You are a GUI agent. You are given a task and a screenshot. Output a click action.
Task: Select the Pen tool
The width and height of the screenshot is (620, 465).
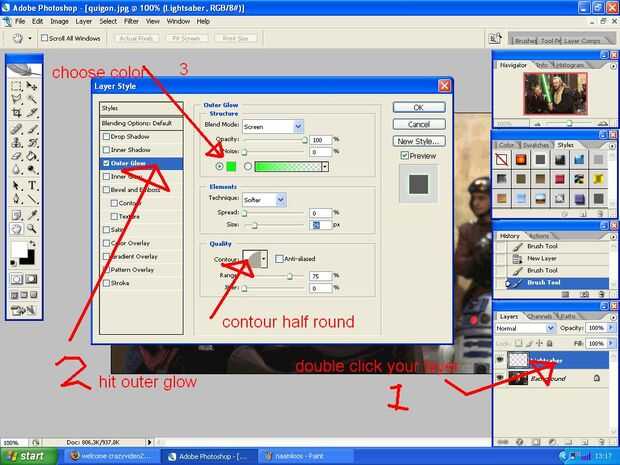16,199
